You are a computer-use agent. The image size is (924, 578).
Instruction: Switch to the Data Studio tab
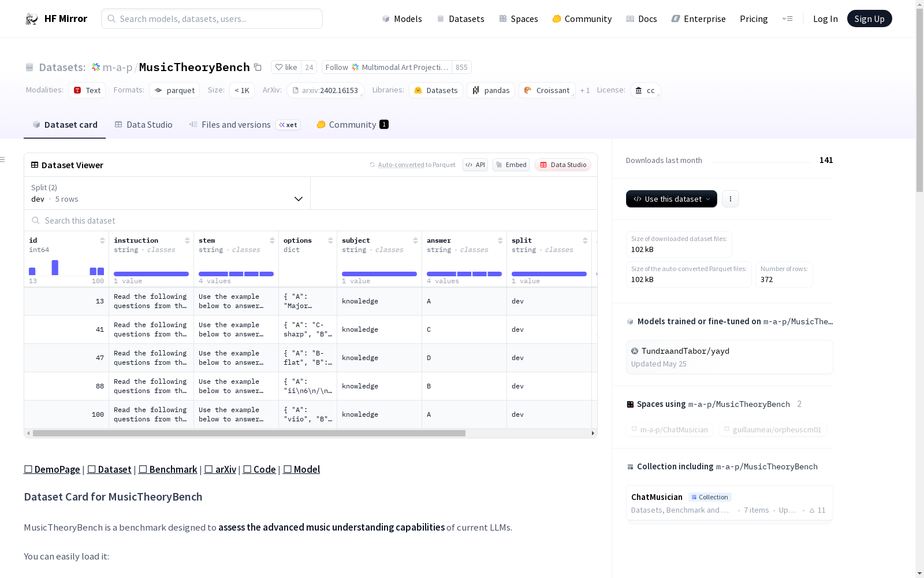144,125
